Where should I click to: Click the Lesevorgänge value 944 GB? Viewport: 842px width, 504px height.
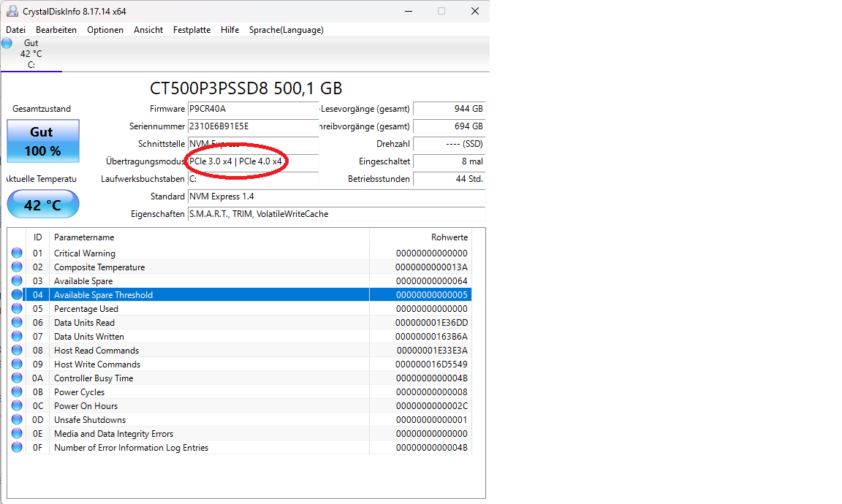[x=449, y=109]
